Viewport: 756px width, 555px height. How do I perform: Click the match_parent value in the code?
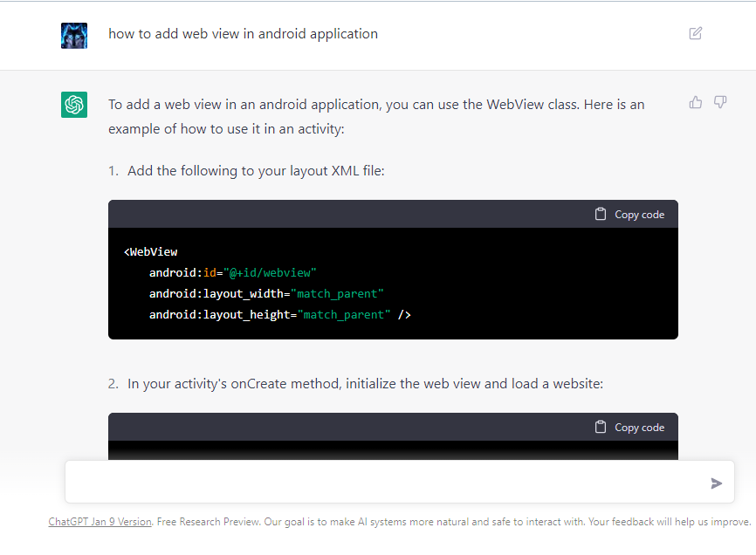339,293
